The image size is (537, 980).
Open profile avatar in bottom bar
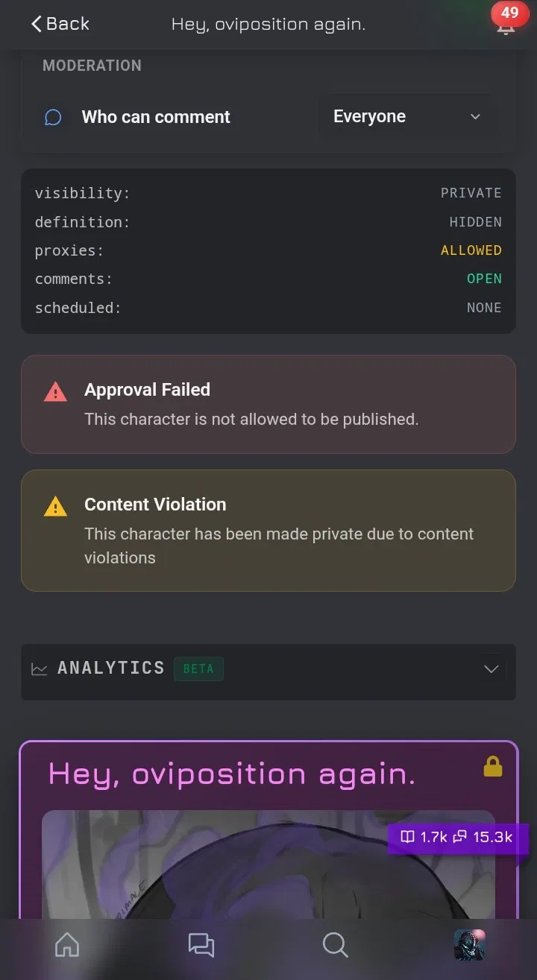pyautogui.click(x=470, y=944)
